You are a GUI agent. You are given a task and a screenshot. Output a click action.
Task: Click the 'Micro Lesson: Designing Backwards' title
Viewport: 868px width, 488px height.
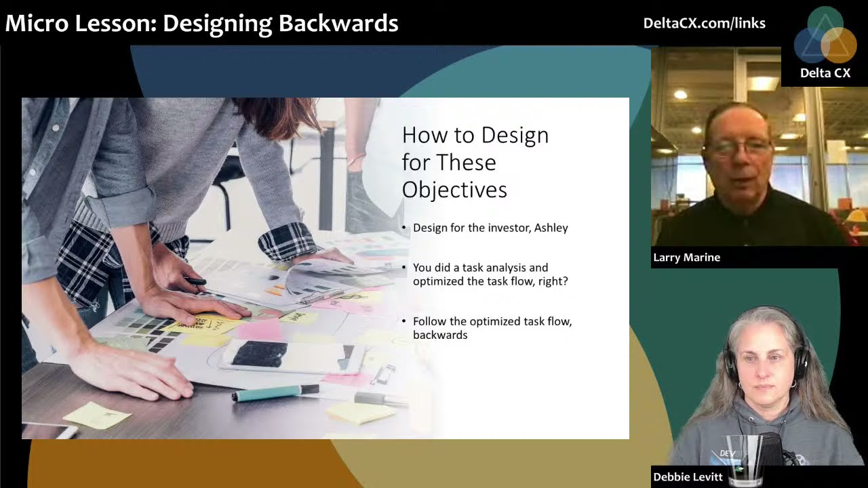click(201, 24)
